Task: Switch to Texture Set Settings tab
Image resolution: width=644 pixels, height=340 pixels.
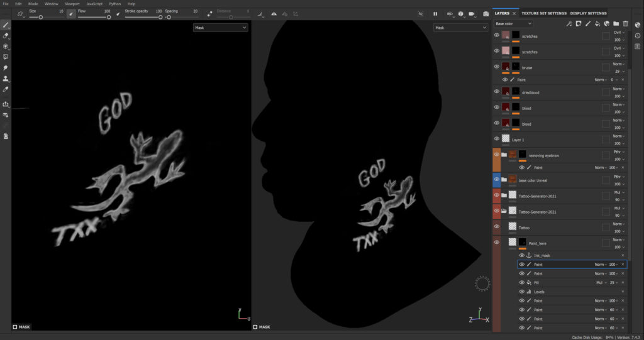Action: pos(544,13)
